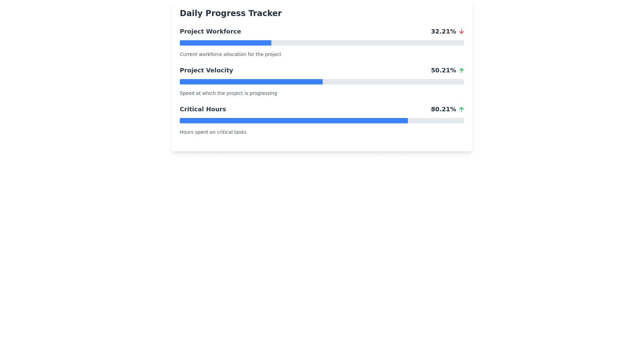The height and width of the screenshot is (362, 644).
Task: Click the 'Current workforce allocation' description text
Action: click(x=230, y=54)
